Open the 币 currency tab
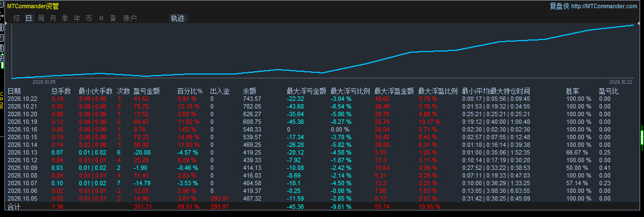 click(x=89, y=18)
